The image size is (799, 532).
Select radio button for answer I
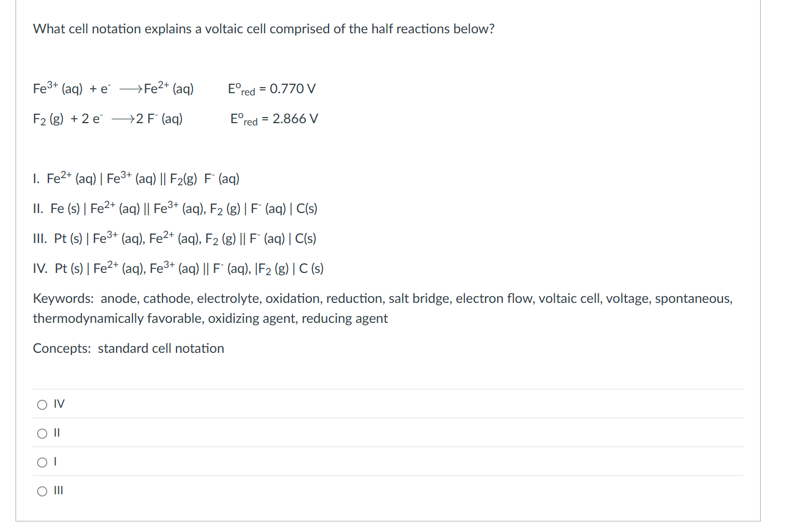[x=42, y=462]
